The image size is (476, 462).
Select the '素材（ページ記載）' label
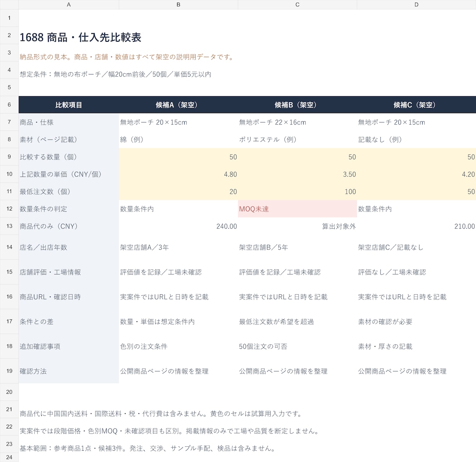[x=69, y=139]
